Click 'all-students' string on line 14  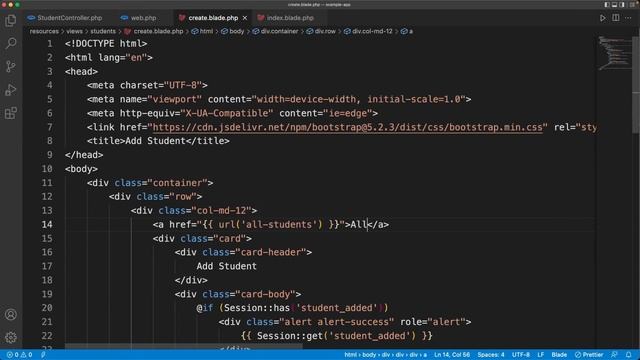coord(279,224)
